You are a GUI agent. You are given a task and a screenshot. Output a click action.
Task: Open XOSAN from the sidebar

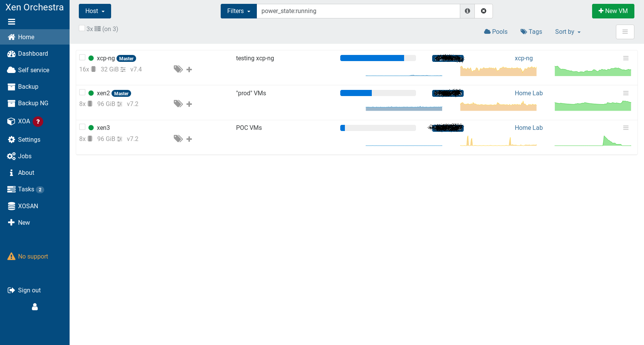click(x=35, y=206)
